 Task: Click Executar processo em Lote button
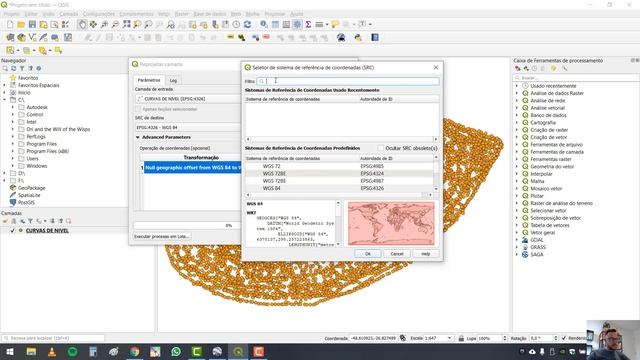tap(162, 236)
